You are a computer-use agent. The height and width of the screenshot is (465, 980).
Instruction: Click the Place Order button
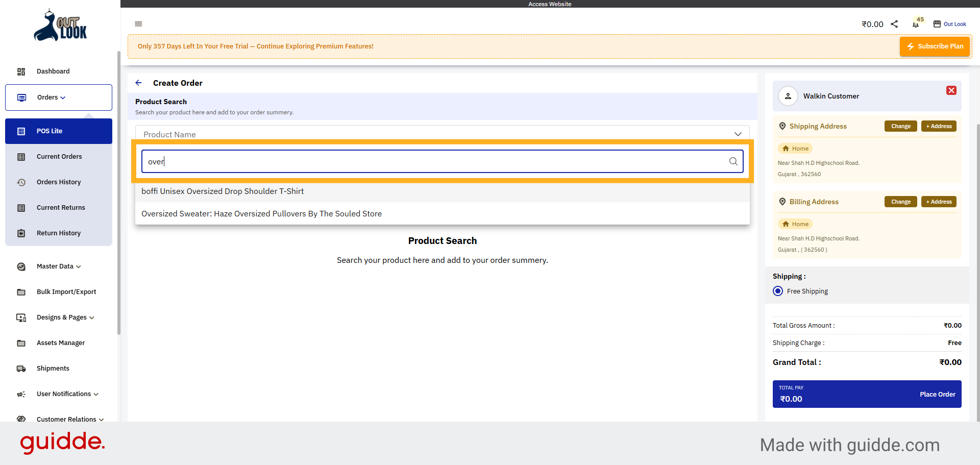pyautogui.click(x=938, y=394)
